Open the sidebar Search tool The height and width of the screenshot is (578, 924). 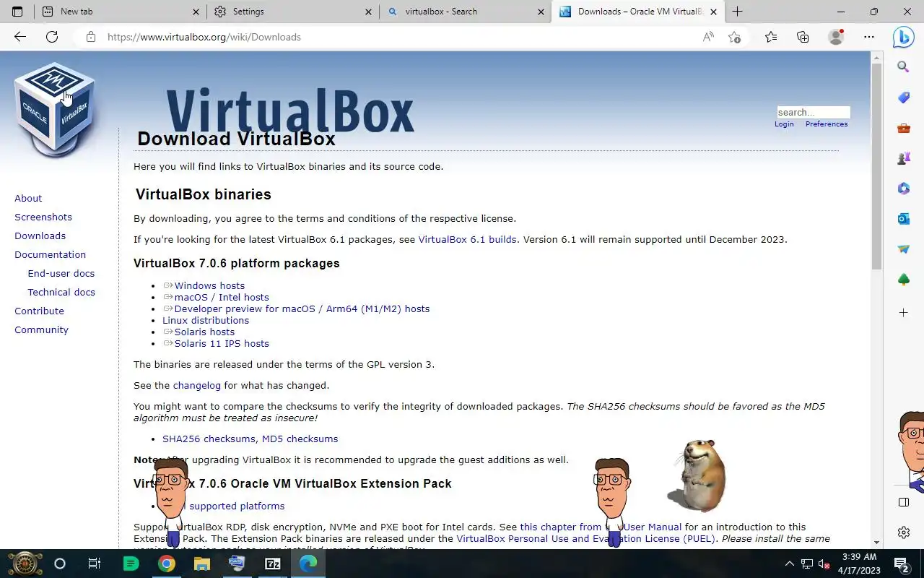coord(903,67)
